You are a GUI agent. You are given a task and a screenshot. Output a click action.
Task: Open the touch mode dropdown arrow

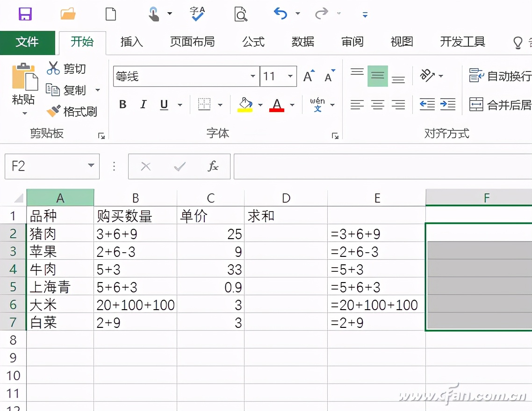(170, 14)
